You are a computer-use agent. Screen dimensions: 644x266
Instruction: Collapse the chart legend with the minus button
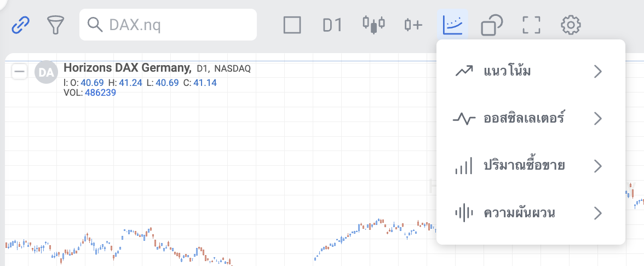coord(19,72)
